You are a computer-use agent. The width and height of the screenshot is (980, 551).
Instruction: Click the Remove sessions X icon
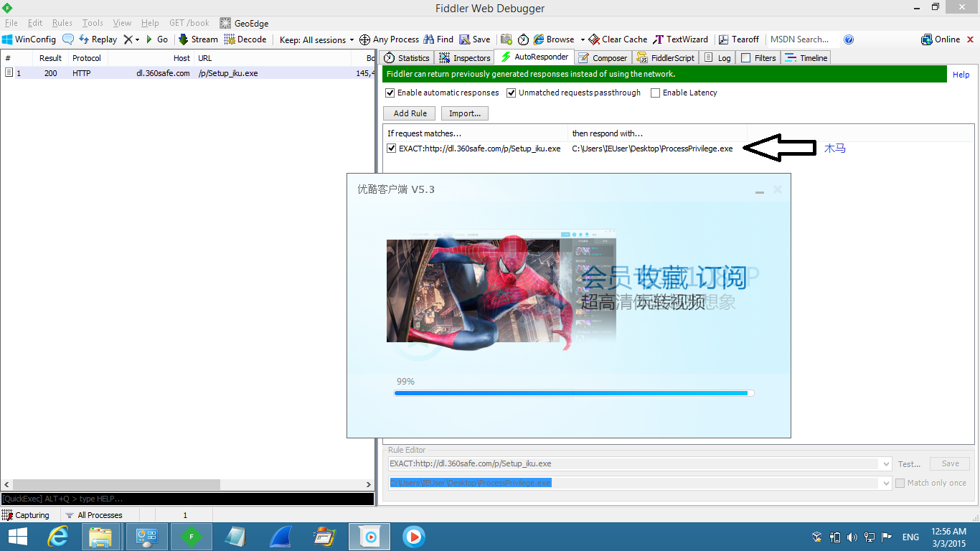[128, 39]
